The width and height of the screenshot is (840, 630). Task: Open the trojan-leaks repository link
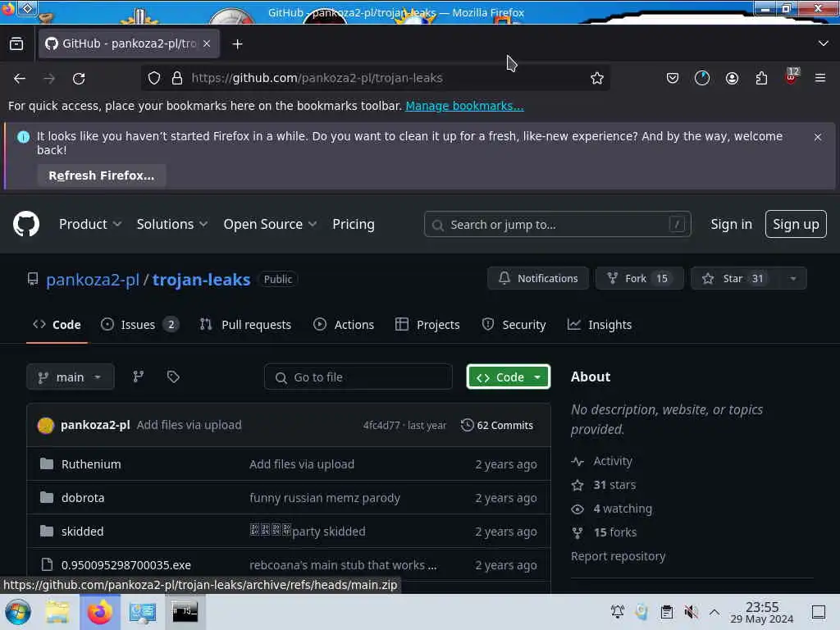(x=202, y=279)
